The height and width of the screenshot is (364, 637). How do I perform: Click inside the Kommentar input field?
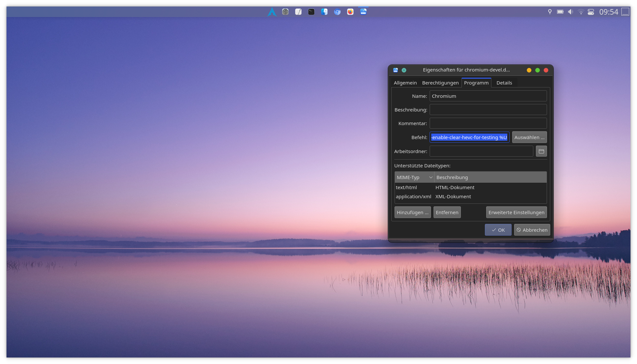point(488,123)
